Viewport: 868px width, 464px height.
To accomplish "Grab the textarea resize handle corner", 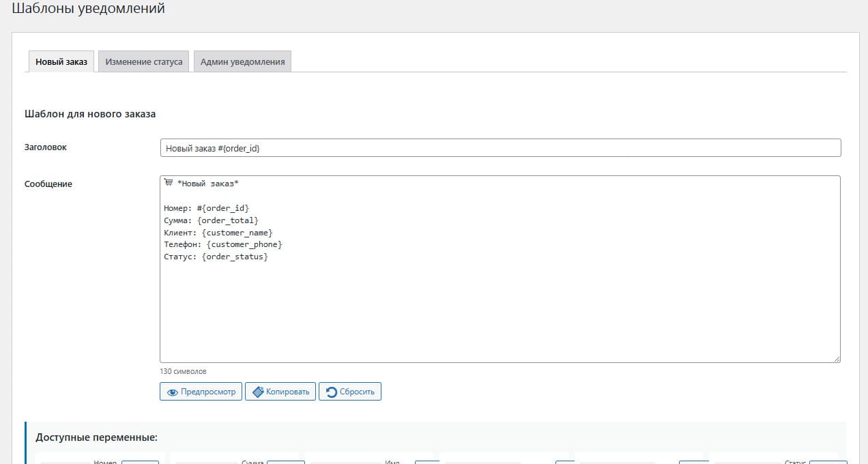I will [x=837, y=358].
